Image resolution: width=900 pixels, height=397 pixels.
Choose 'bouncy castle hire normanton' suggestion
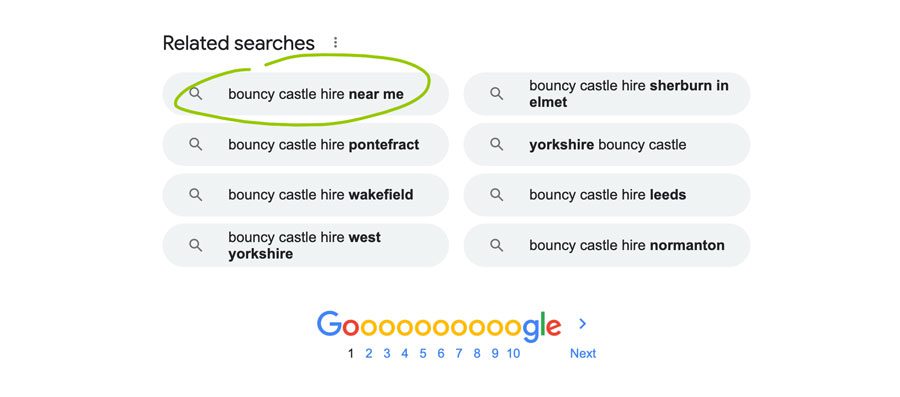click(607, 245)
